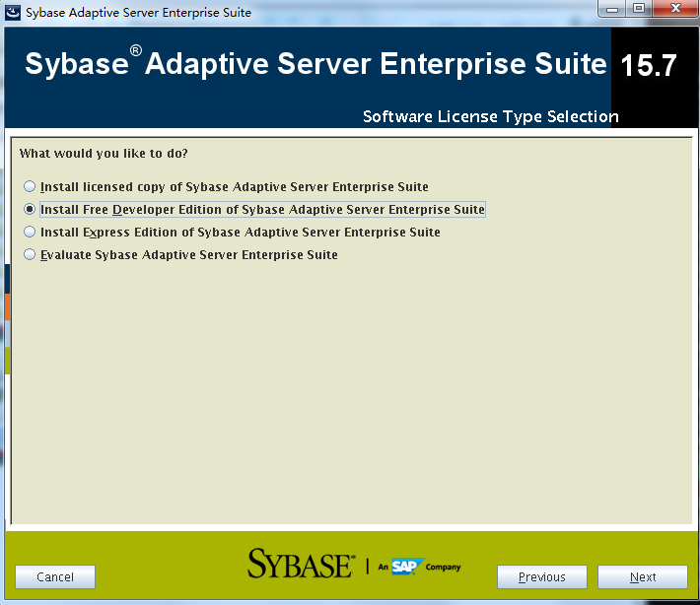Click 'What would you like to do?' text
The height and width of the screenshot is (605, 700).
[x=104, y=154]
